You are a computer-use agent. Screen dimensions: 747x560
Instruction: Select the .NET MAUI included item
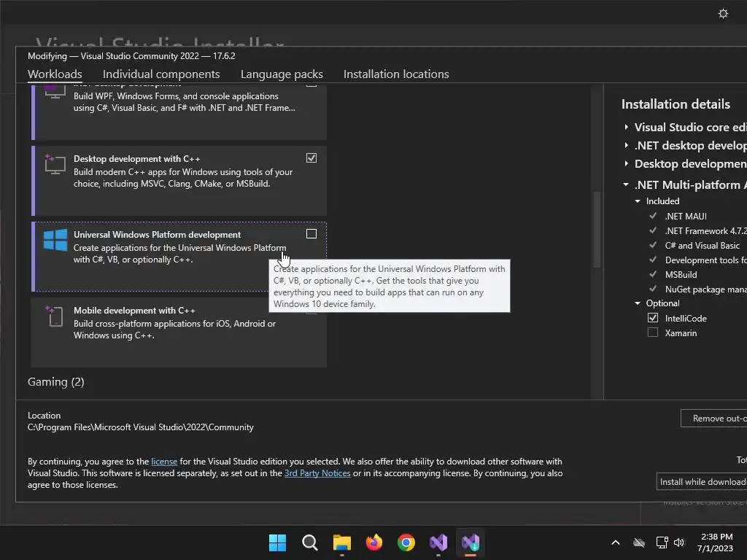click(686, 216)
